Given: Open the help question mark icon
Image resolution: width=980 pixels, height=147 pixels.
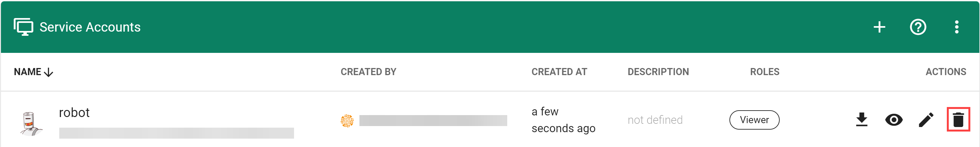Looking at the screenshot, I should [x=918, y=27].
